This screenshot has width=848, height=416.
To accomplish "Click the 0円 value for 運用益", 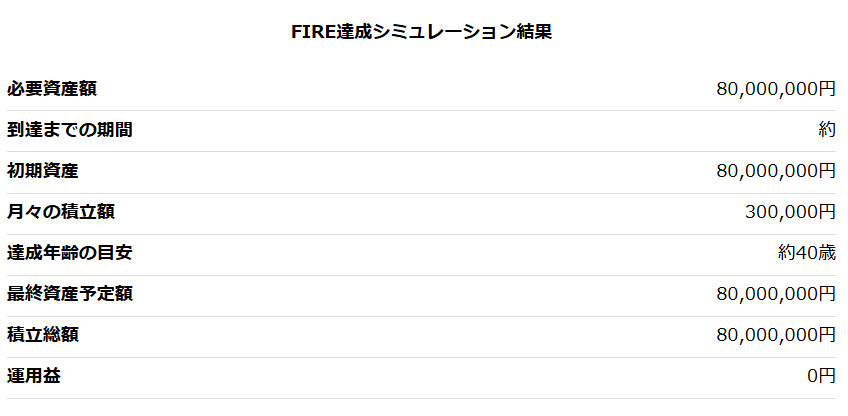I will [821, 376].
